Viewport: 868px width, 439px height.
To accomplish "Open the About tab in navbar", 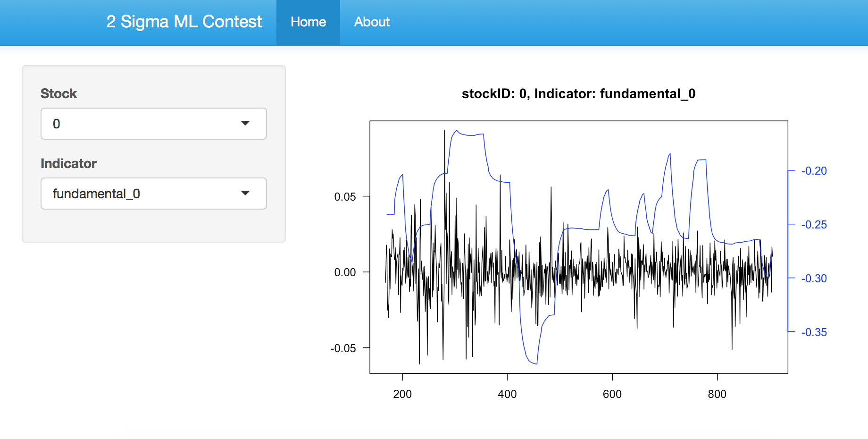I will pyautogui.click(x=372, y=22).
